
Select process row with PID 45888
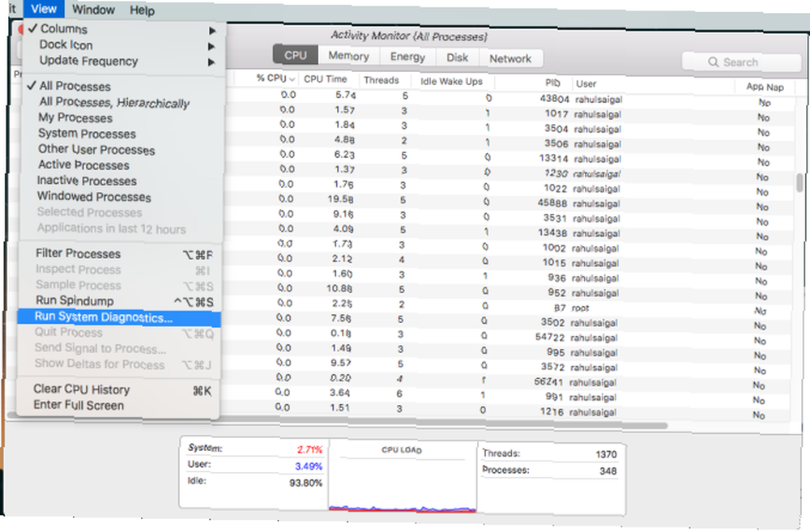point(508,202)
